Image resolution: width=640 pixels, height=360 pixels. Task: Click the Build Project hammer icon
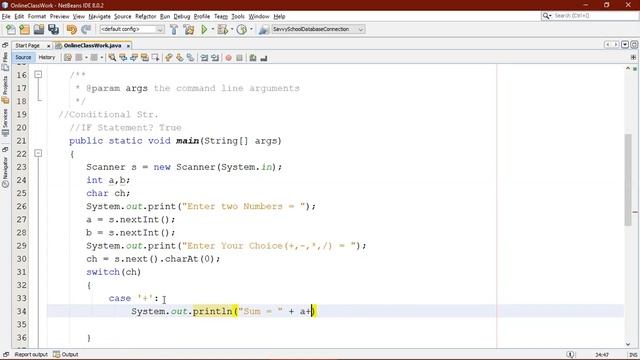tap(174, 29)
